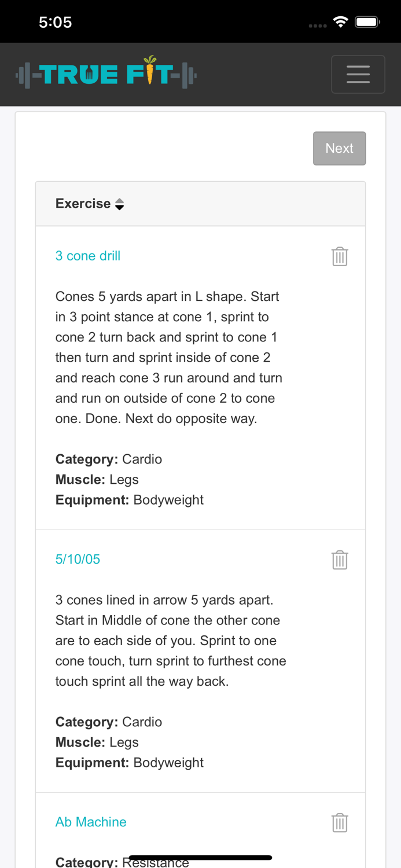Open the Ab Machine exercise link
This screenshot has height=868, width=401.
pyautogui.click(x=91, y=821)
